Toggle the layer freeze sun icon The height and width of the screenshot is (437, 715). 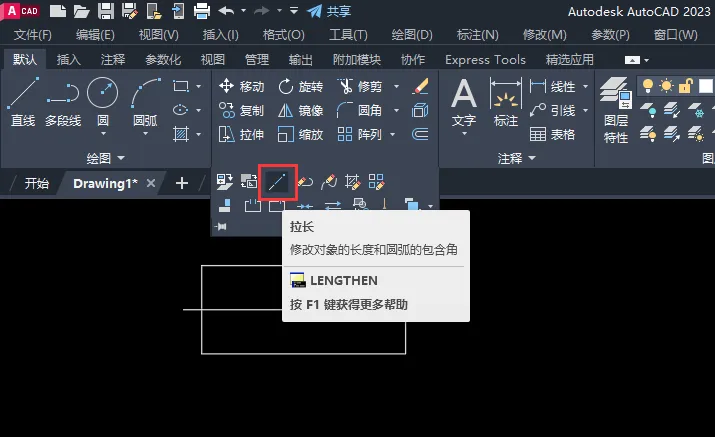click(x=666, y=85)
